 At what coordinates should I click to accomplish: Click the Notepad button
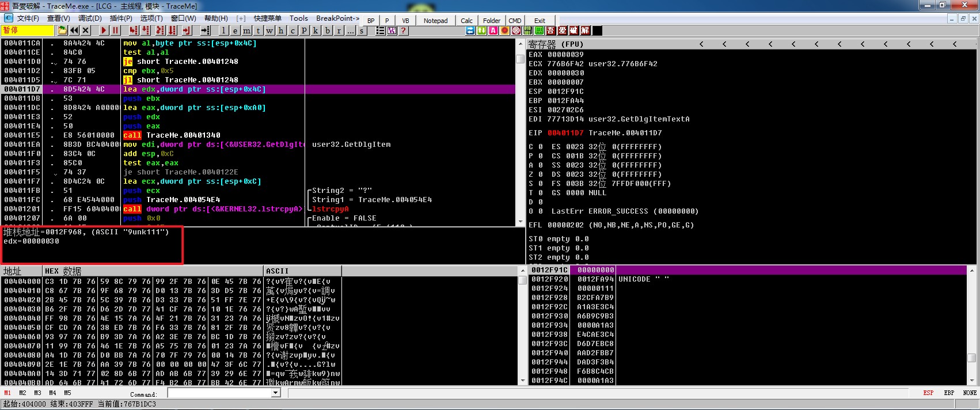tap(435, 21)
